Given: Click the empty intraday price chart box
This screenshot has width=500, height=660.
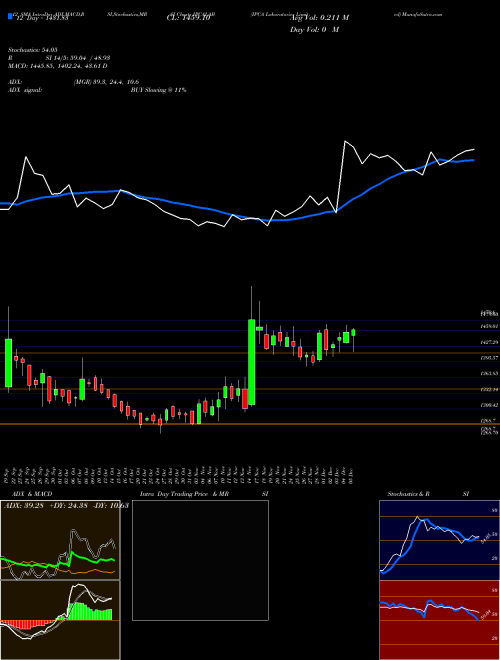Looking at the screenshot, I should (200, 560).
